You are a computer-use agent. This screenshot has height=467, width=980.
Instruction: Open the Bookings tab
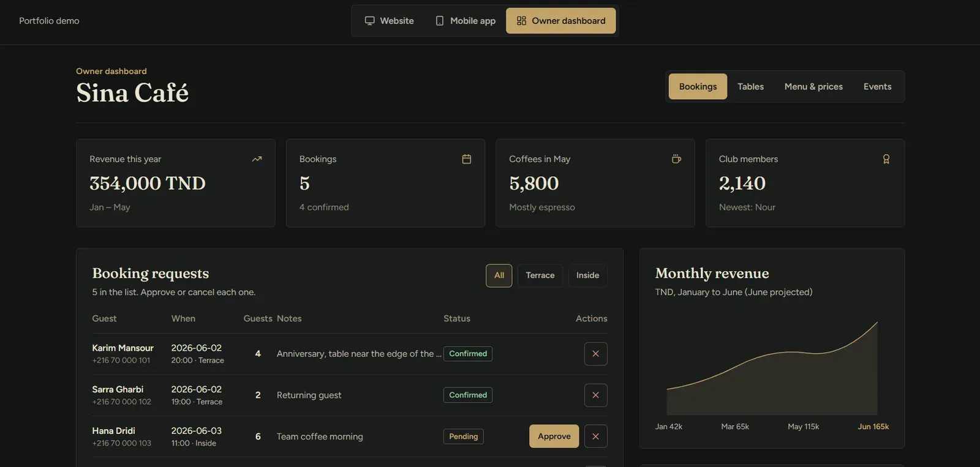698,86
